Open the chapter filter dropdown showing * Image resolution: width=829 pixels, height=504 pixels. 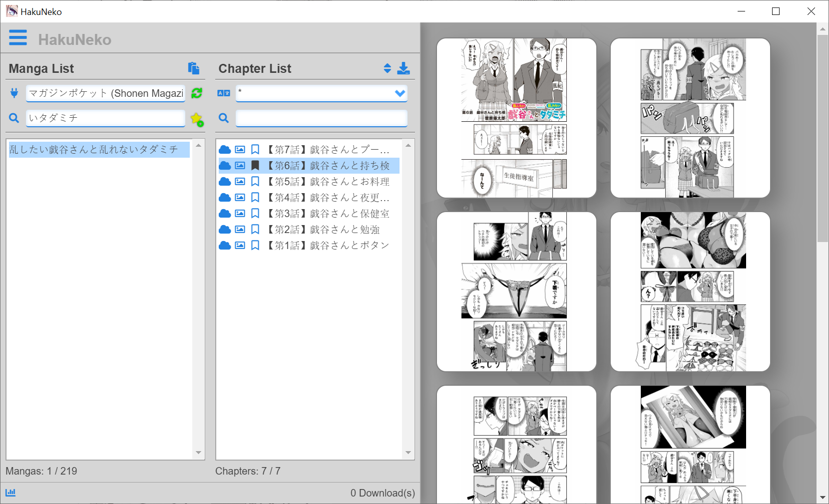coord(321,93)
